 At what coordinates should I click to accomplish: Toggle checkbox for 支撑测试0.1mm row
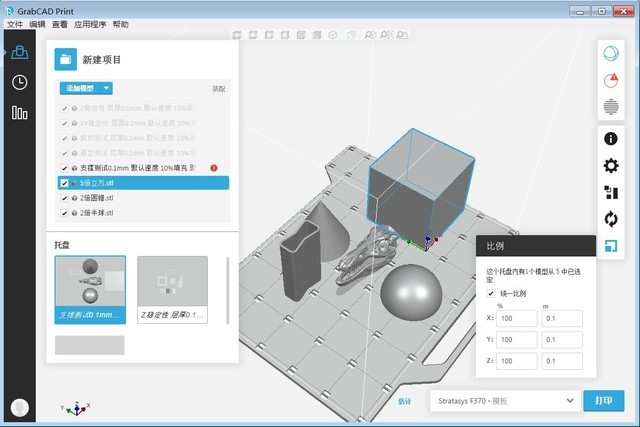click(x=64, y=168)
